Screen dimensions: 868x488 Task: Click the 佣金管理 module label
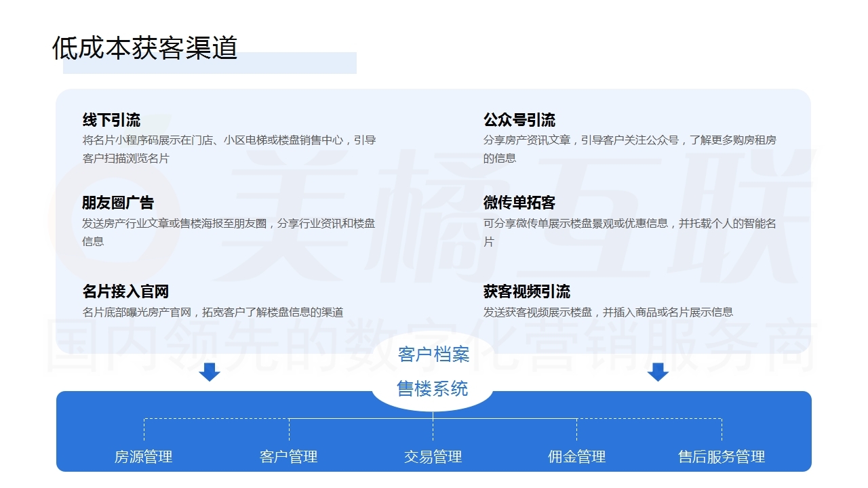click(576, 457)
